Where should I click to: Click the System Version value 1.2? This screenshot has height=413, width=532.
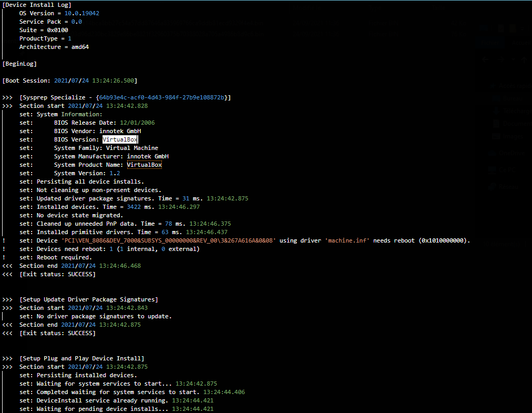(115, 173)
